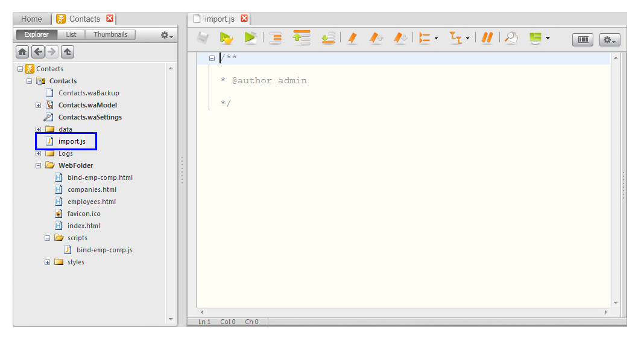This screenshot has width=644, height=341.
Task: Click the gray Save floppy disk icon
Action: (203, 38)
